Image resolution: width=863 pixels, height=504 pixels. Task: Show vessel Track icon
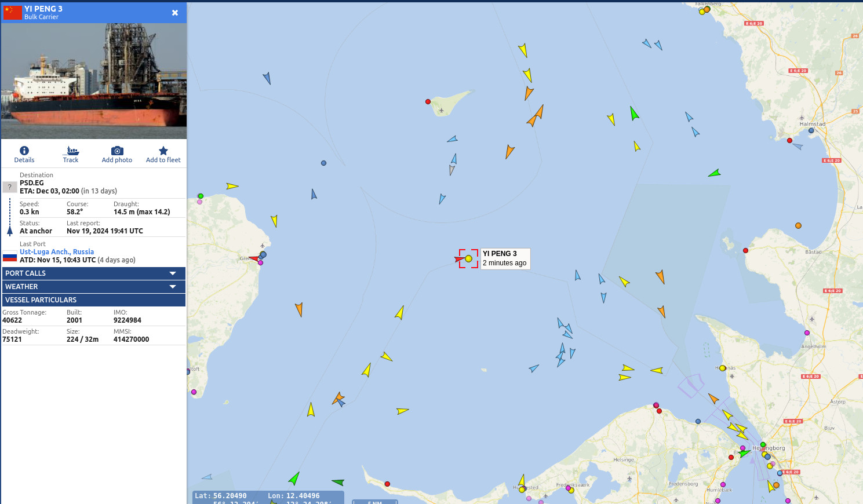point(71,151)
